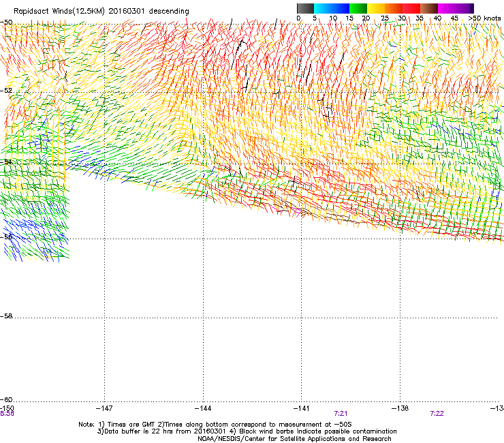
Task: Click the orange 25-30 knots legend swatch
Action: coord(394,8)
